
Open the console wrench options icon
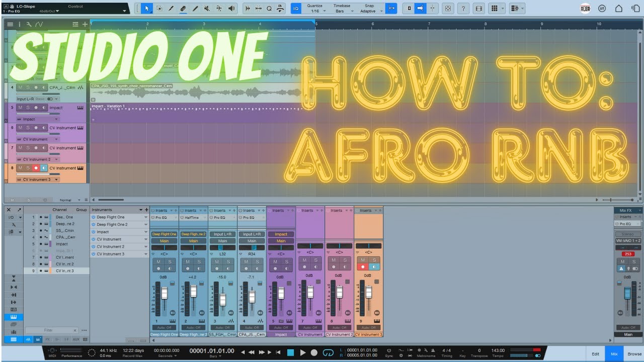pos(14,225)
